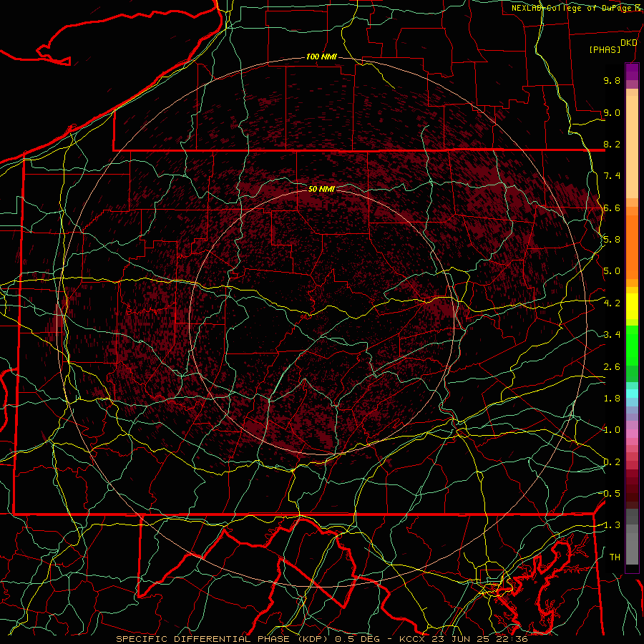Click the 5.0 legend value
This screenshot has width=644, height=644.
click(612, 271)
